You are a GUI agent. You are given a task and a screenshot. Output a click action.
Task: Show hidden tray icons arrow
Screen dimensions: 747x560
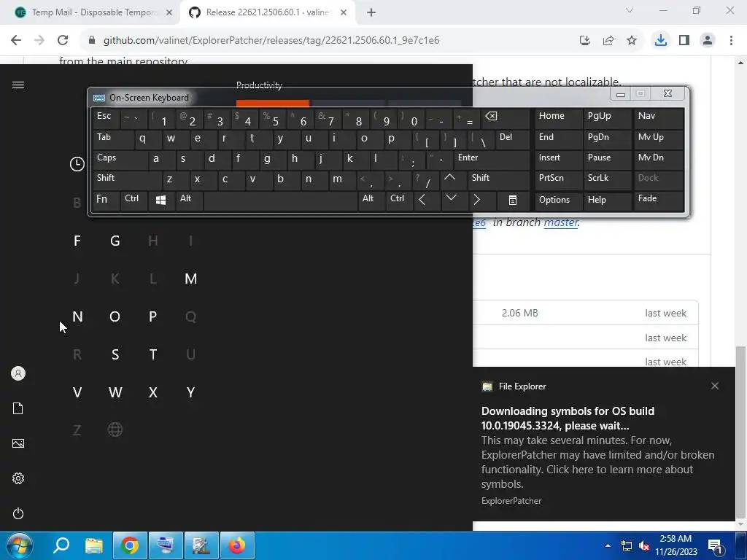tap(608, 545)
